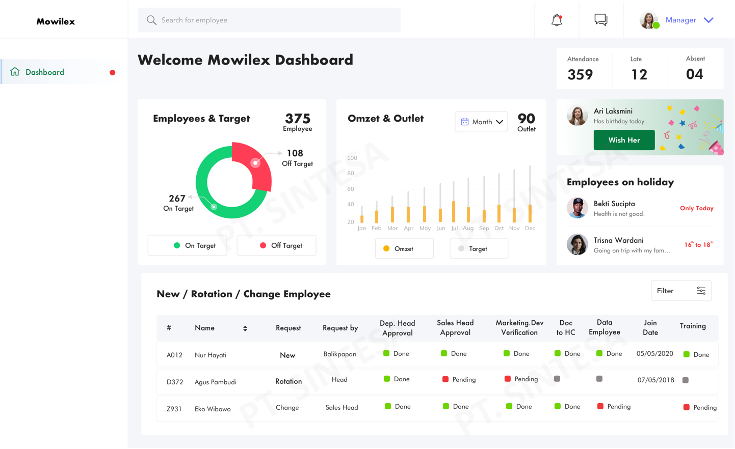
Task: Click the Filter button
Action: (681, 291)
